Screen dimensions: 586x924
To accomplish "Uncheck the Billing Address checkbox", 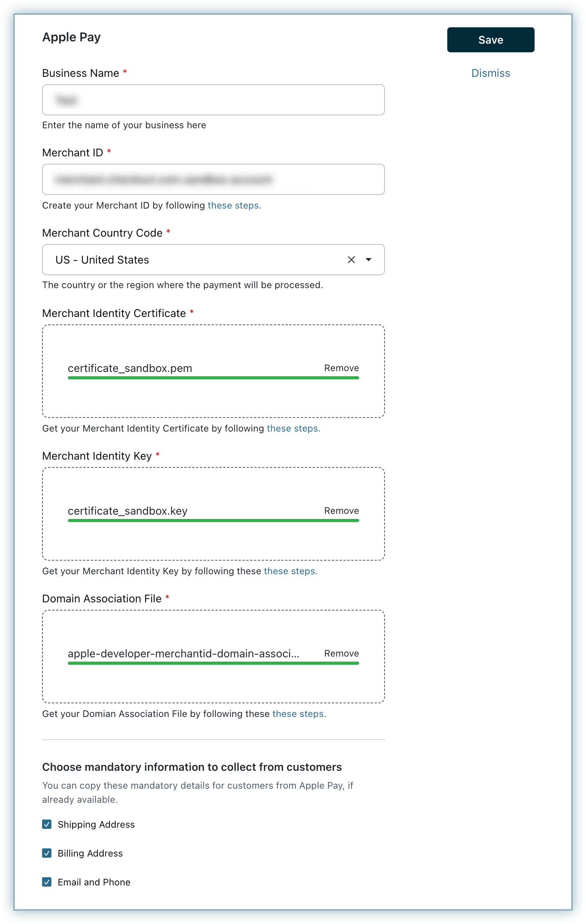I will pos(47,853).
